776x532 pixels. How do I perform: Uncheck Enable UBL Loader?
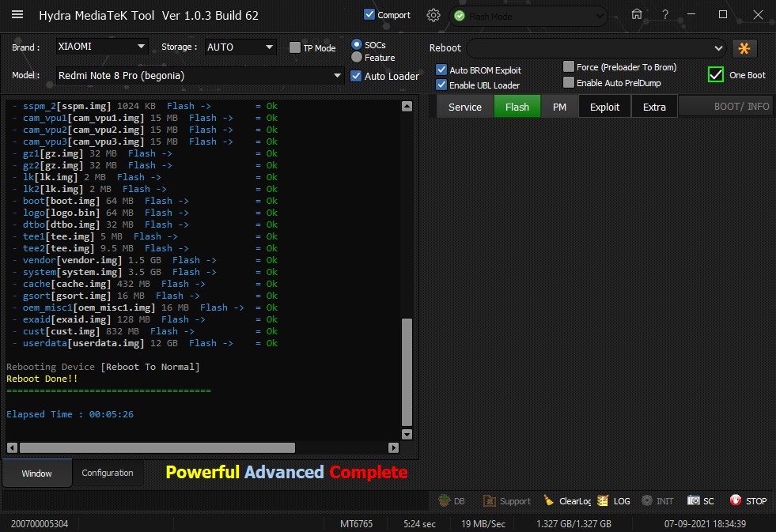coord(441,85)
